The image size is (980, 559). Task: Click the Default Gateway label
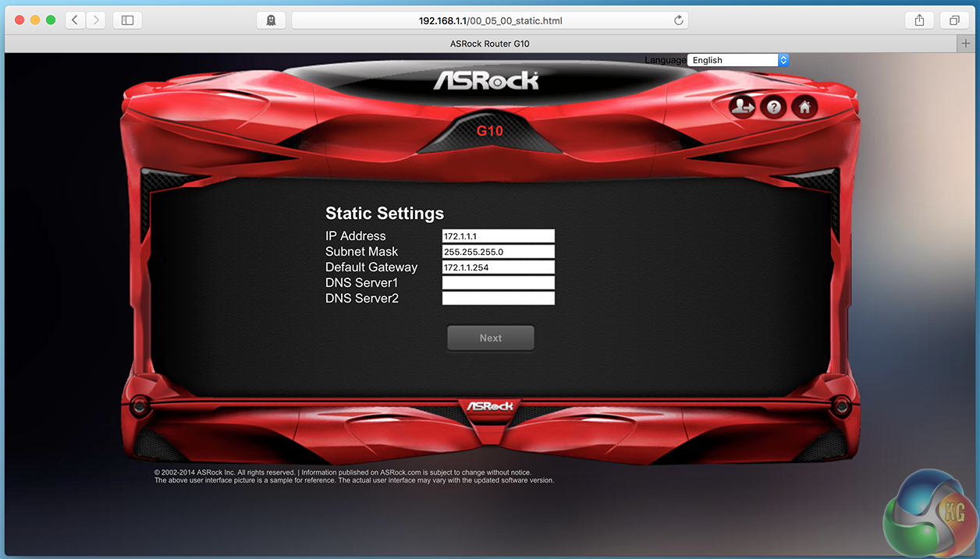[371, 267]
